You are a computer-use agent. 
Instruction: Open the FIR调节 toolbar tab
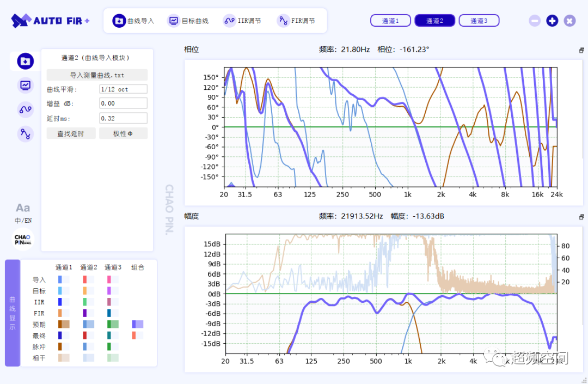tap(296, 21)
